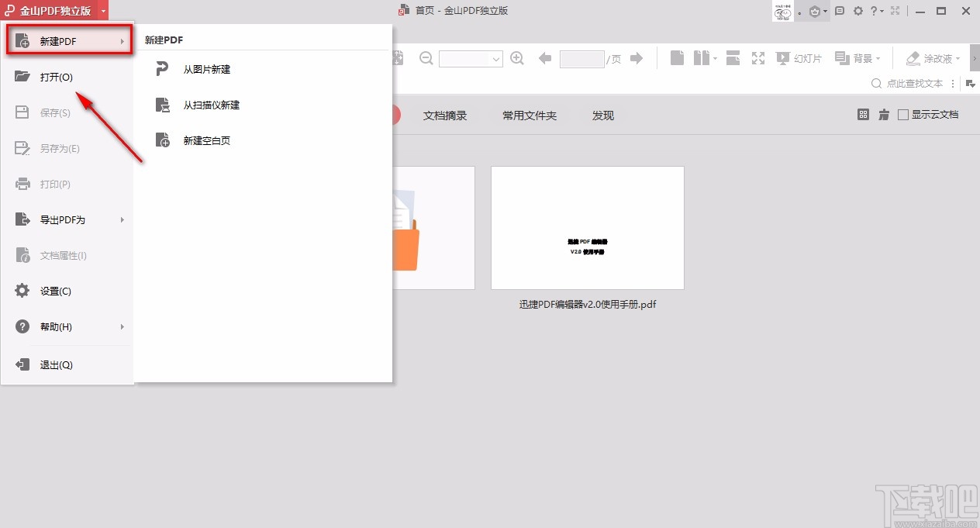
Task: Open the 从图片新建 create from image option
Action: point(208,69)
